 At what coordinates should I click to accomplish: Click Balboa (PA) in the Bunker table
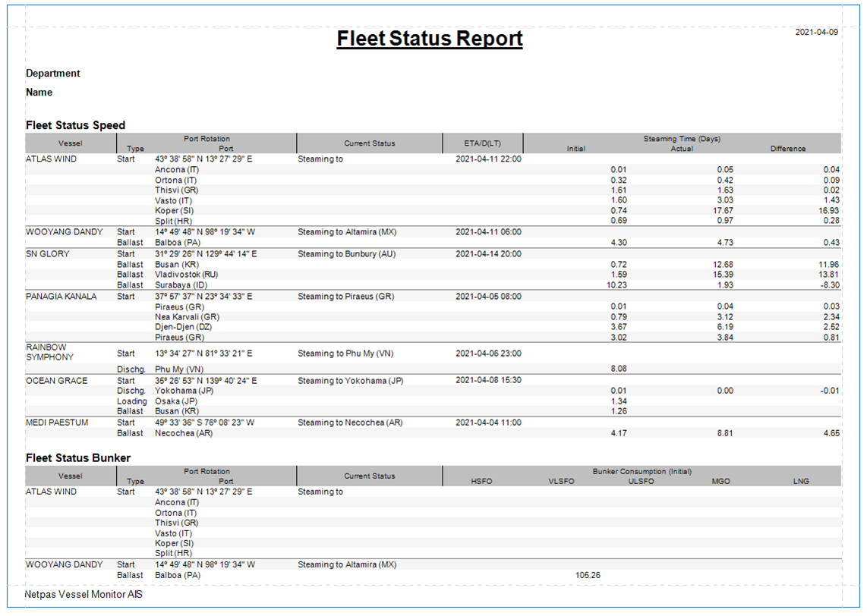pos(178,575)
